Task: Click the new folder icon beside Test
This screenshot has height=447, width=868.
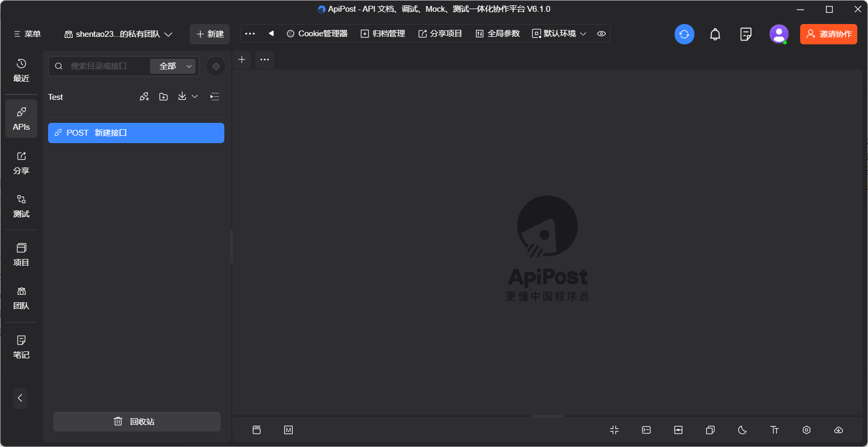Action: 163,97
